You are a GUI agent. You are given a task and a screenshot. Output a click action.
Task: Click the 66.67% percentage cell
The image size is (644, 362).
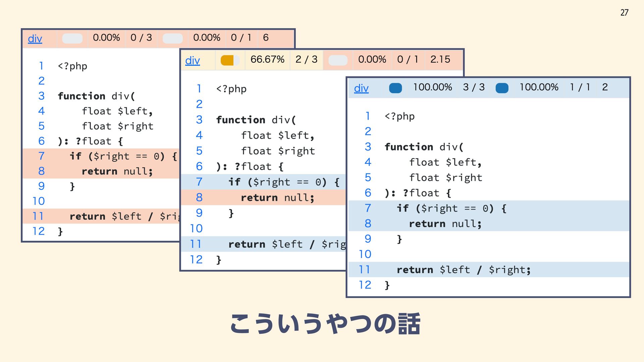pyautogui.click(x=267, y=59)
